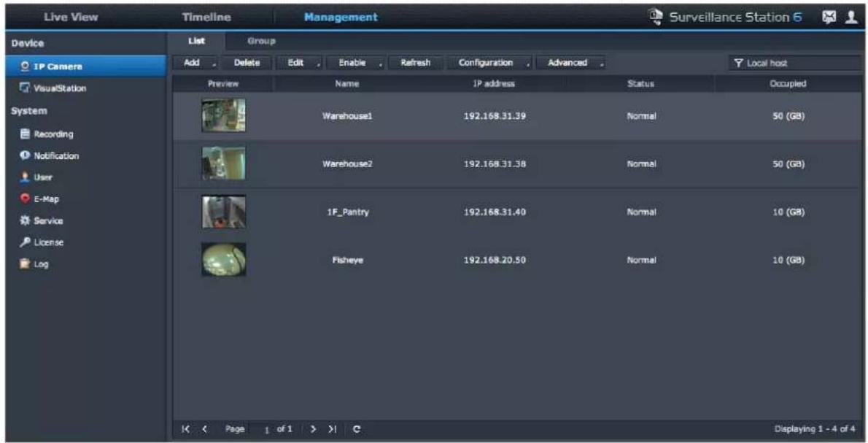The width and height of the screenshot is (868, 443).
Task: Switch to the Management tab
Action: coord(341,18)
